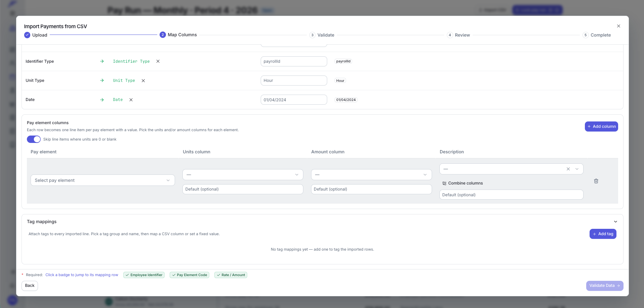Toggle skip line items where units are 0

(34, 139)
